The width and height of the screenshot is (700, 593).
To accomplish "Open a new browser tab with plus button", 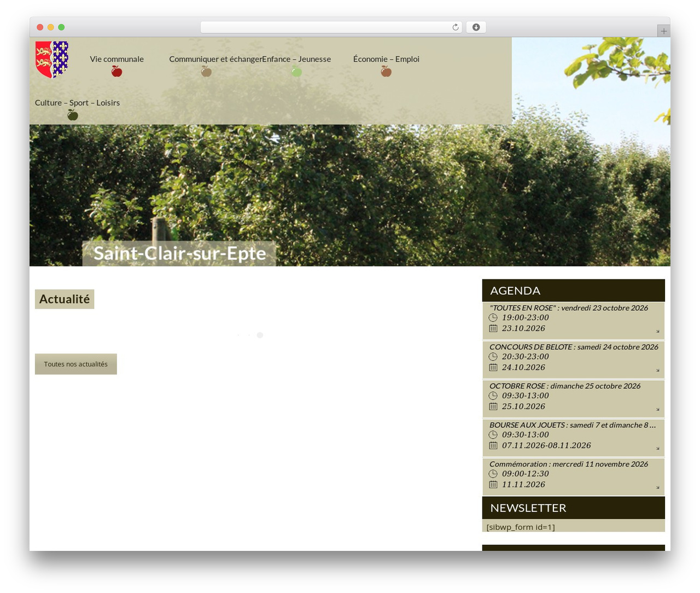I will pos(663,31).
